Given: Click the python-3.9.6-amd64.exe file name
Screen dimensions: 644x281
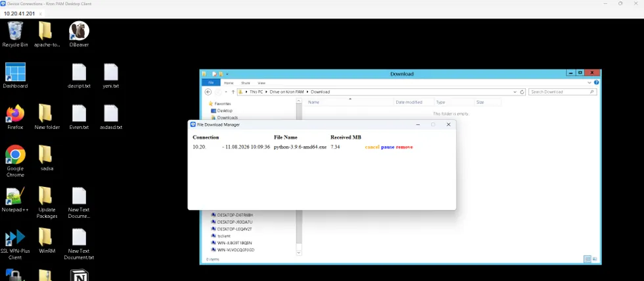Looking at the screenshot, I should [300, 147].
